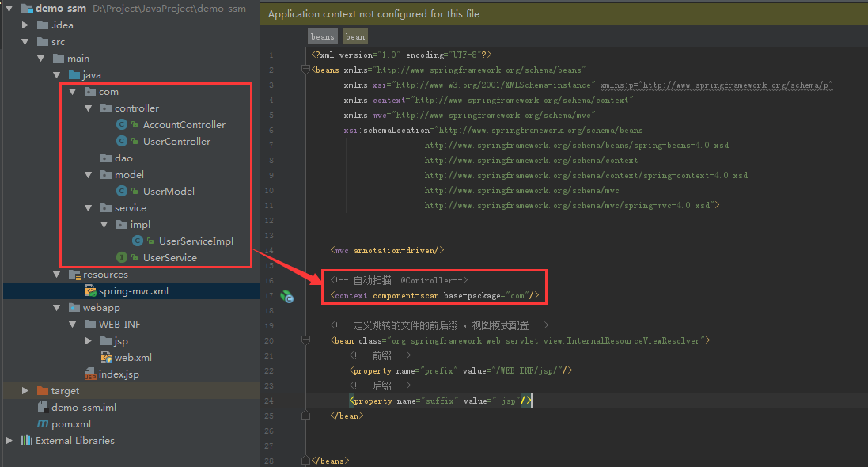Select demo_ssm.iml in the project tree
Screen dimensions: 868x467
[x=84, y=407]
